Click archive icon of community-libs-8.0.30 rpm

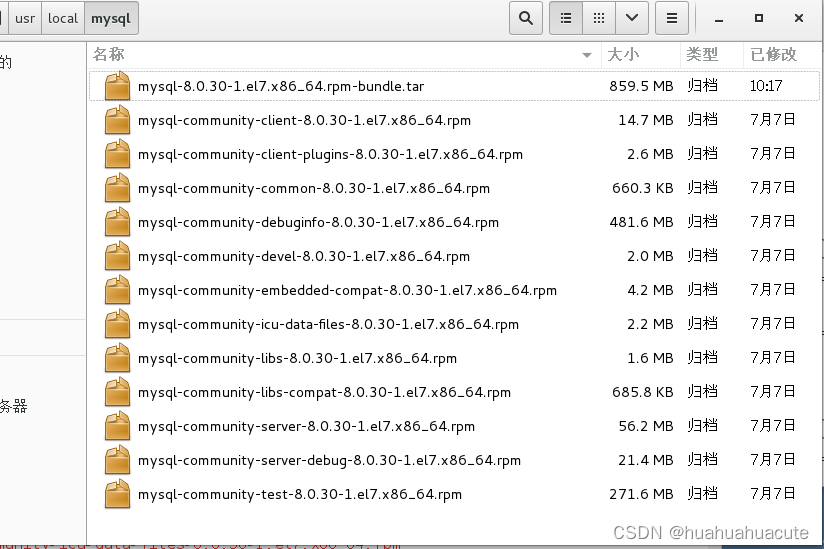pyautogui.click(x=117, y=358)
